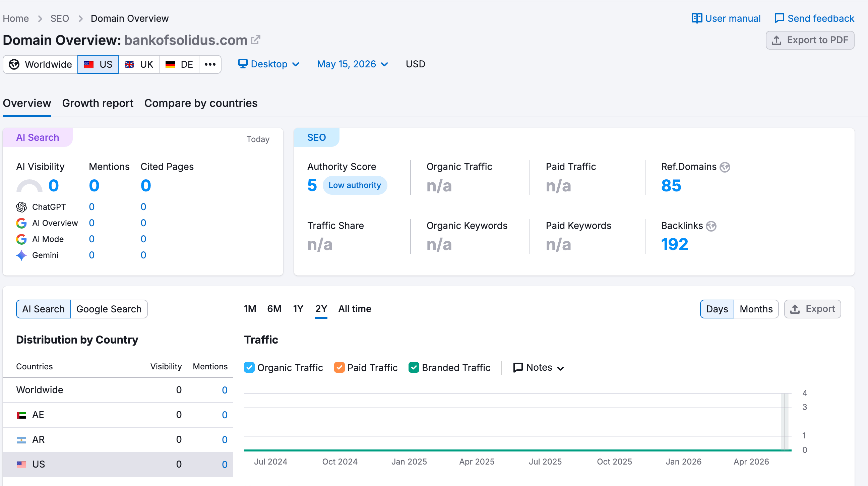
Task: Select the UK database
Action: [139, 64]
